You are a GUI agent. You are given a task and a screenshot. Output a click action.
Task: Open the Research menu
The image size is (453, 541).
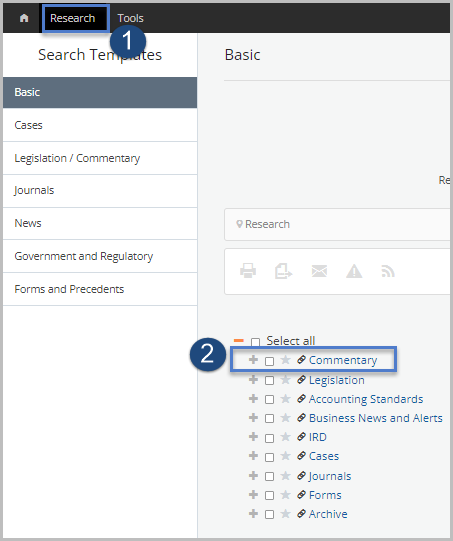72,18
